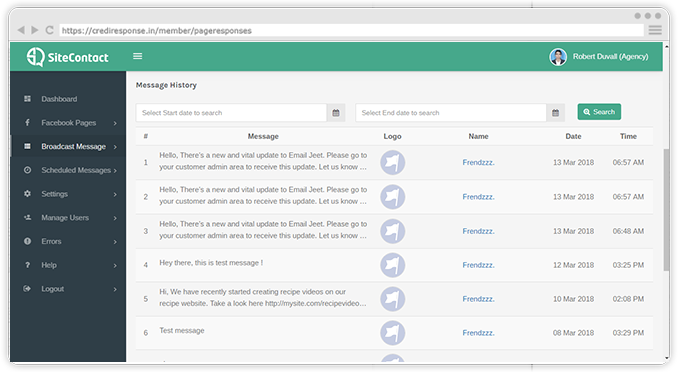This screenshot has height=372, width=678.
Task: Click the Select End date input field
Action: tap(451, 113)
